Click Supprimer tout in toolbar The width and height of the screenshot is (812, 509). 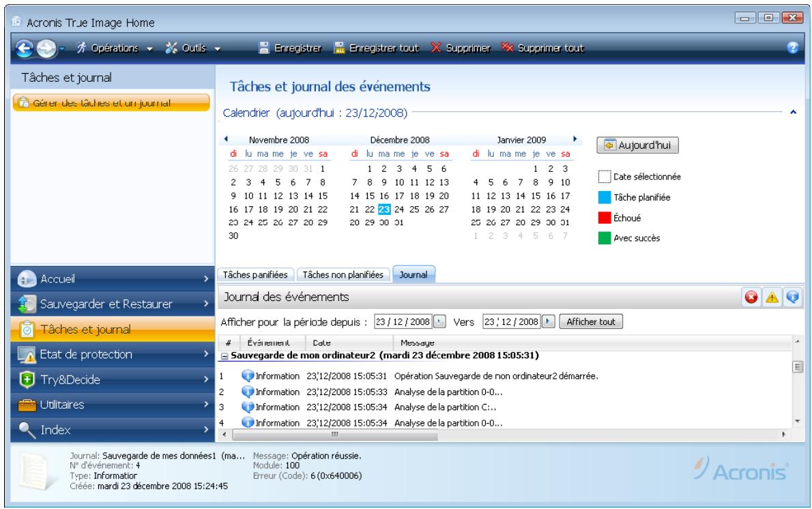pos(542,48)
